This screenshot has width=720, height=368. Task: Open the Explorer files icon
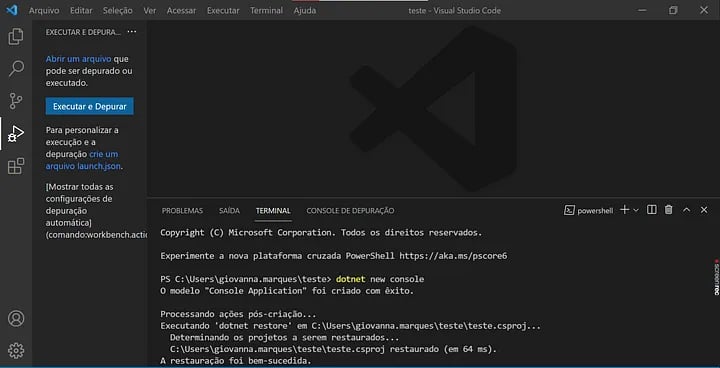(16, 36)
